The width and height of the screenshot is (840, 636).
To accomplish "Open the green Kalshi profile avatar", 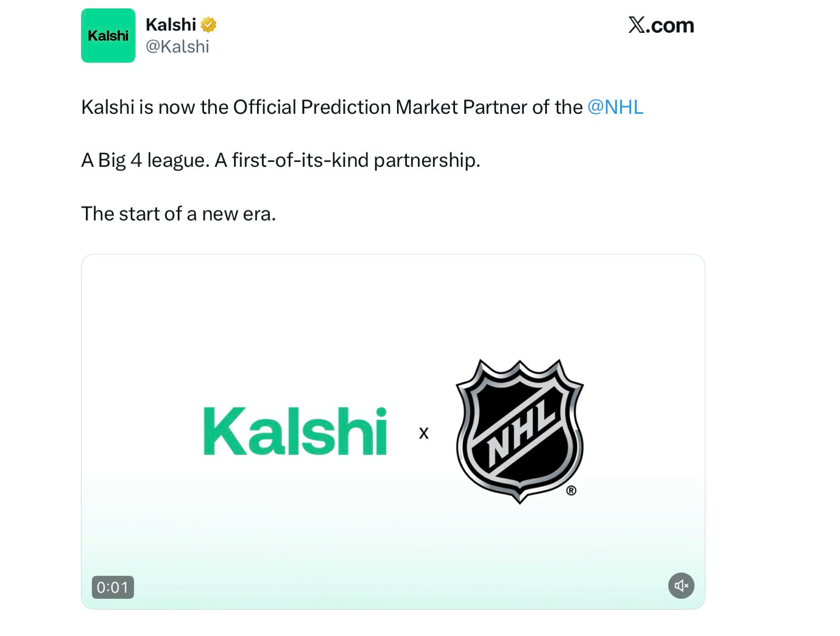I will [108, 35].
